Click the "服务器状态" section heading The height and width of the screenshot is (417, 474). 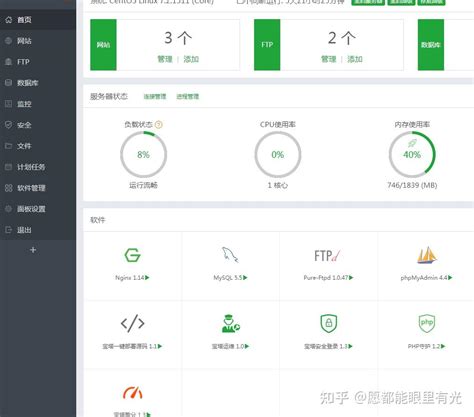pos(109,97)
